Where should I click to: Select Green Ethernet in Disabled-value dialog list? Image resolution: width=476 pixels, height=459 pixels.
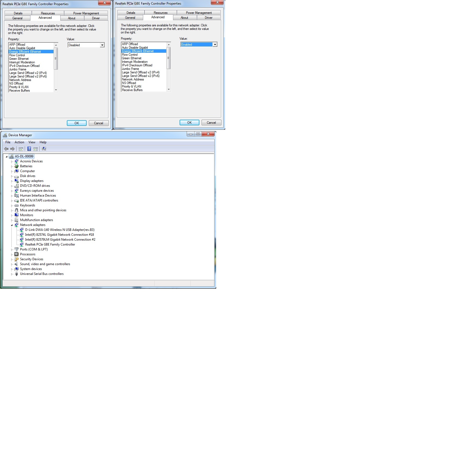tap(31, 59)
